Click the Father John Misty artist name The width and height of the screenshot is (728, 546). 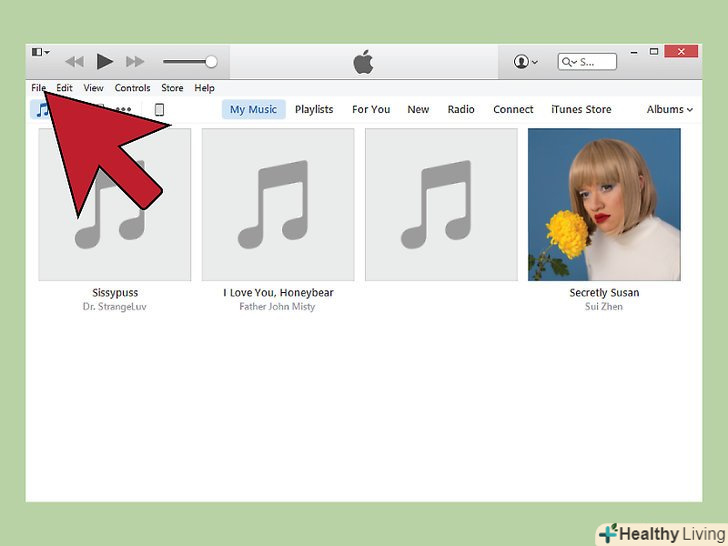coord(277,307)
